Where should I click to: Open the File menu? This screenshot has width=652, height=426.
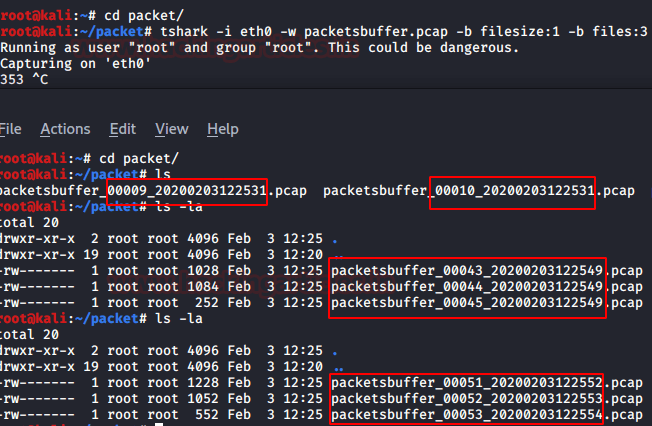11,129
